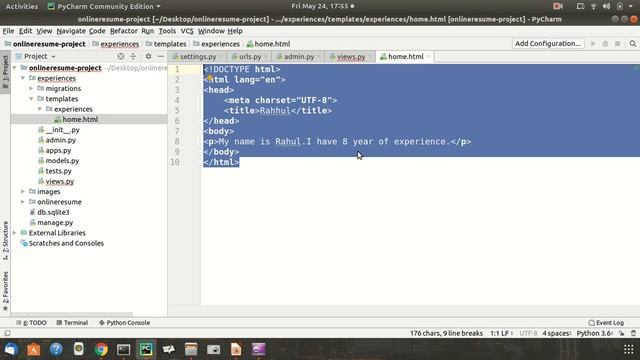The height and width of the screenshot is (360, 640).
Task: Open the Edit menu
Action: (x=25, y=31)
